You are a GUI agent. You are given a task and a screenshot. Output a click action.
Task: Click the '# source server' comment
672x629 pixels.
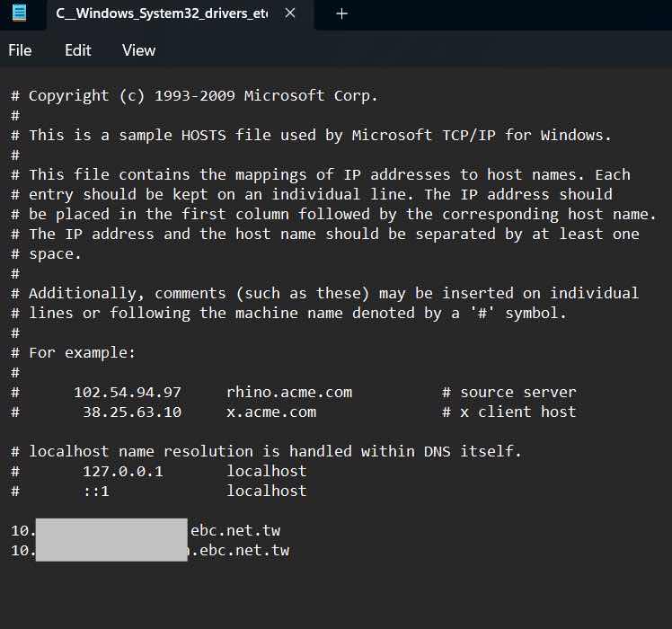[509, 393]
